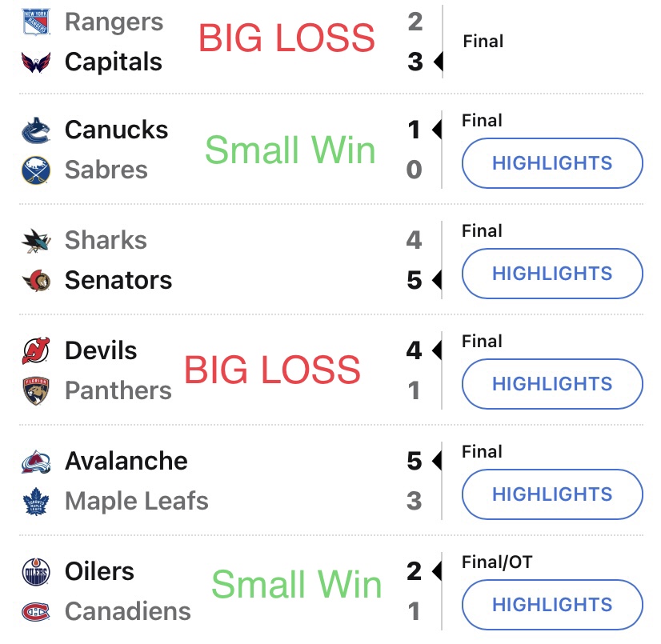Click the New York Rangers logo

coord(36,22)
